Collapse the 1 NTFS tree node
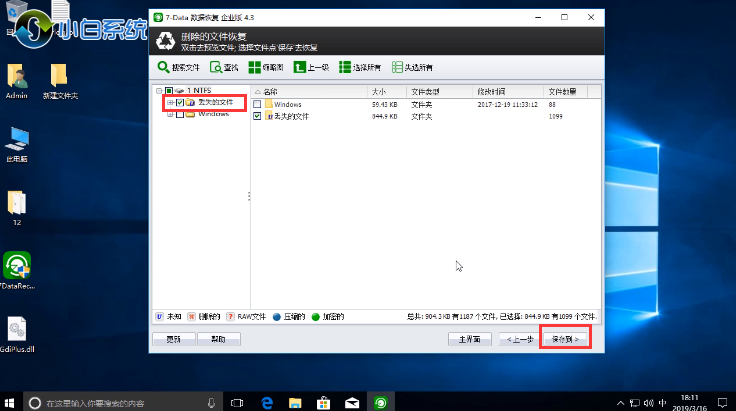Viewport: 736px width, 411px height. tap(159, 91)
